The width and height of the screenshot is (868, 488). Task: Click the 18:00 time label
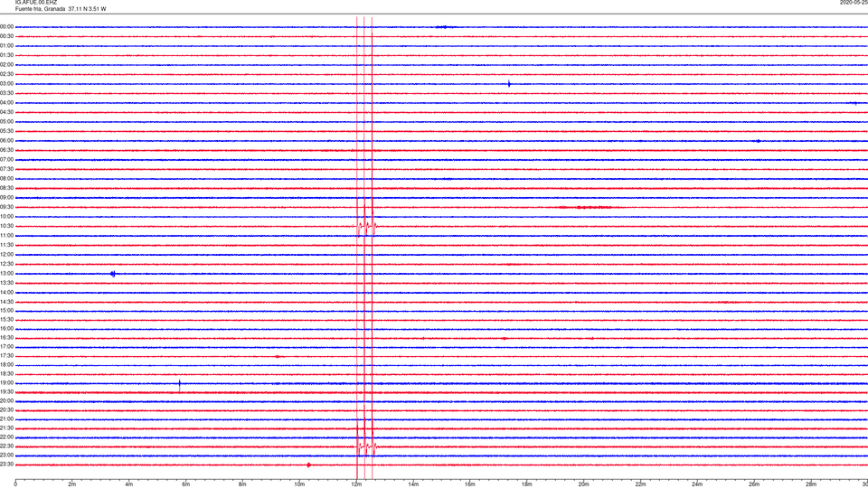point(6,365)
